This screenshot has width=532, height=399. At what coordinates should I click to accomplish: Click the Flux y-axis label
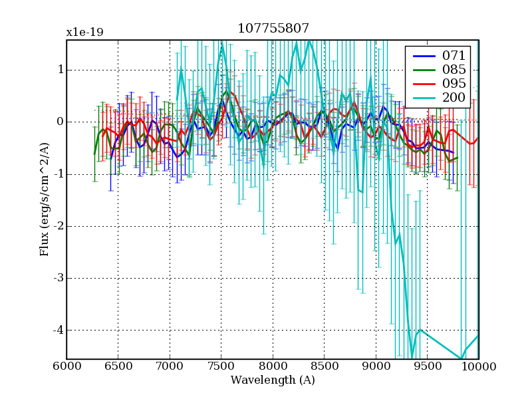pyautogui.click(x=45, y=199)
